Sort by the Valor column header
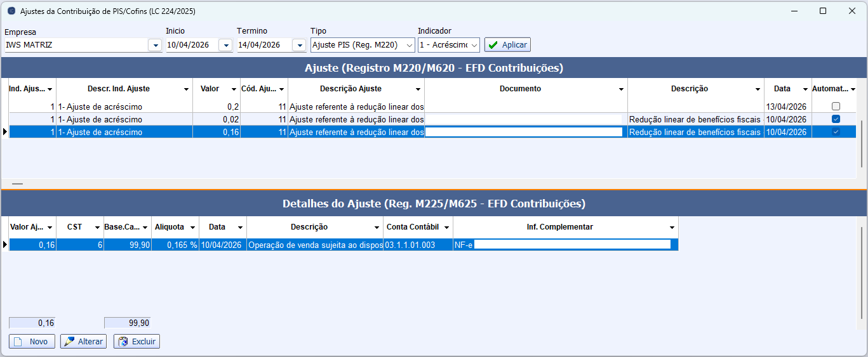868x357 pixels. (x=210, y=89)
